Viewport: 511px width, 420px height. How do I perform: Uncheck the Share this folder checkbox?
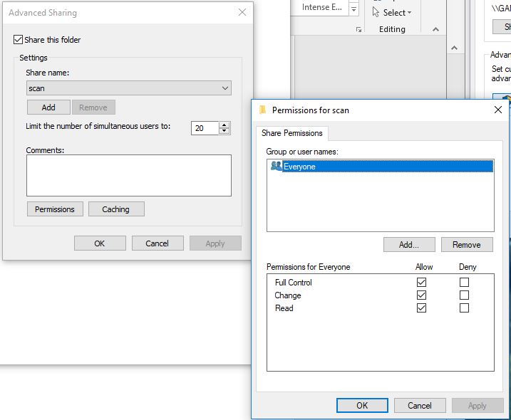point(19,40)
